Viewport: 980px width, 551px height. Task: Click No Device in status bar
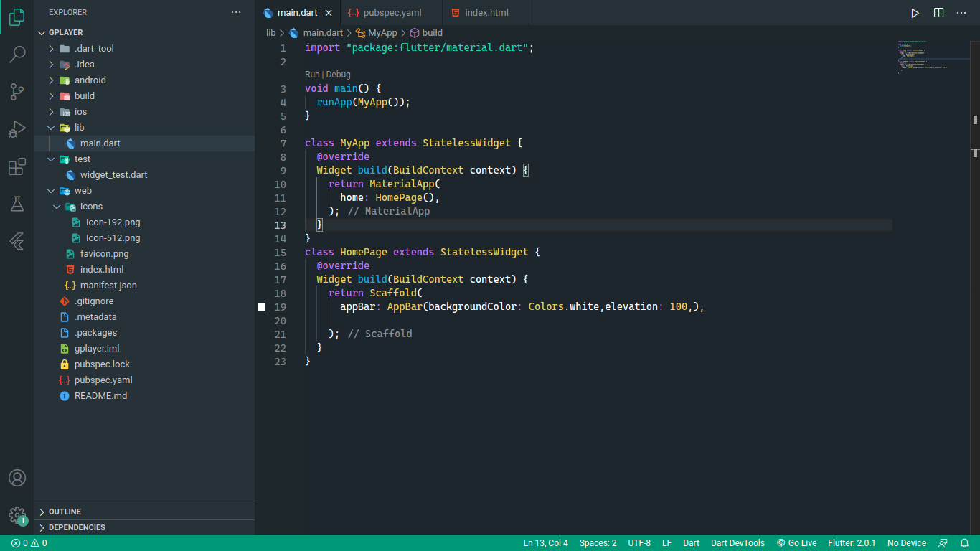(907, 543)
